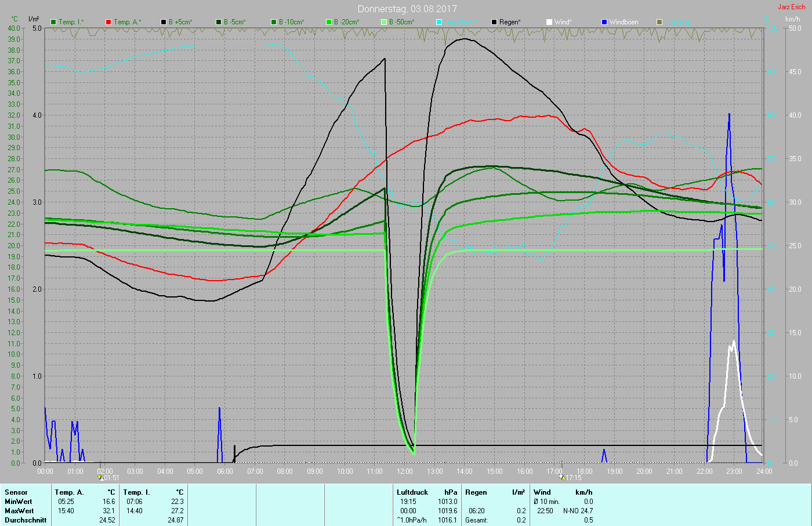Image resolution: width=812 pixels, height=526 pixels.
Task: Click the Temp. A. column header
Action: pyautogui.click(x=70, y=492)
